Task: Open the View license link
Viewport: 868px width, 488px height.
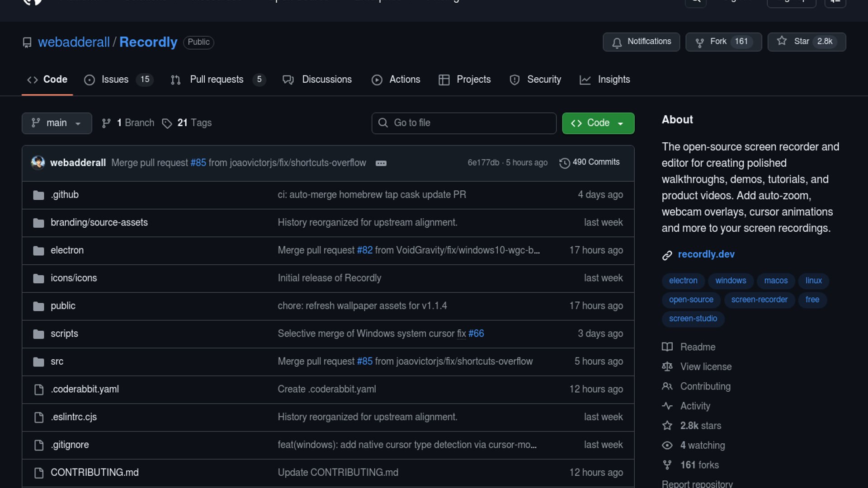Action: (x=706, y=366)
